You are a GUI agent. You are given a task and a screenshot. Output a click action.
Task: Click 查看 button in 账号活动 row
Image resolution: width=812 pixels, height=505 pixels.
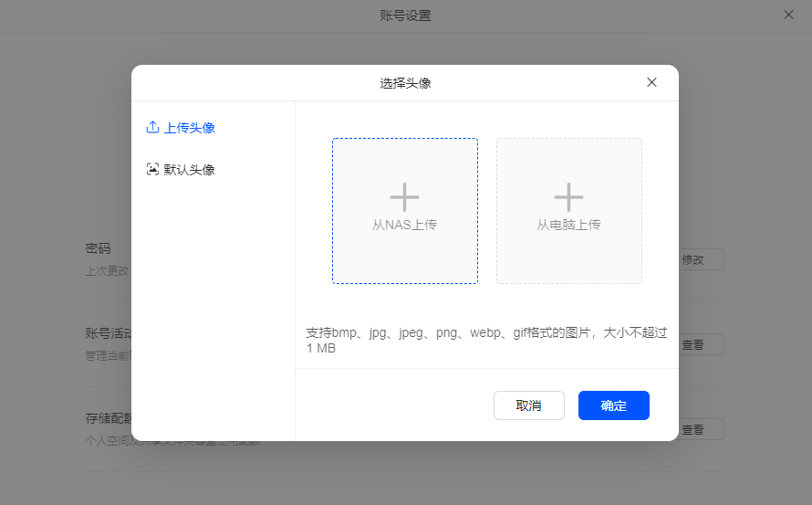click(x=702, y=344)
